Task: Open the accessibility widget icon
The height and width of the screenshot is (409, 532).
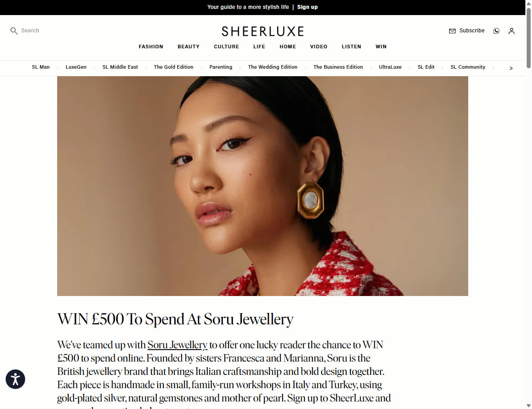Action: pyautogui.click(x=16, y=379)
